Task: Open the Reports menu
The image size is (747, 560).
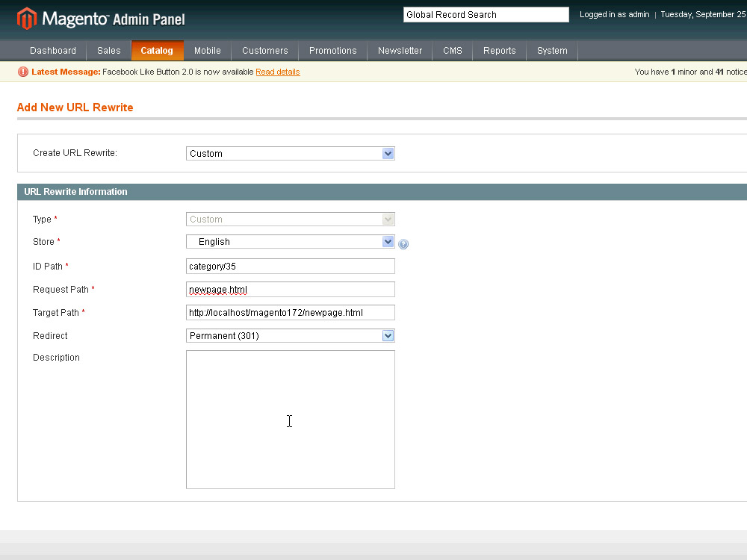Action: 499,51
